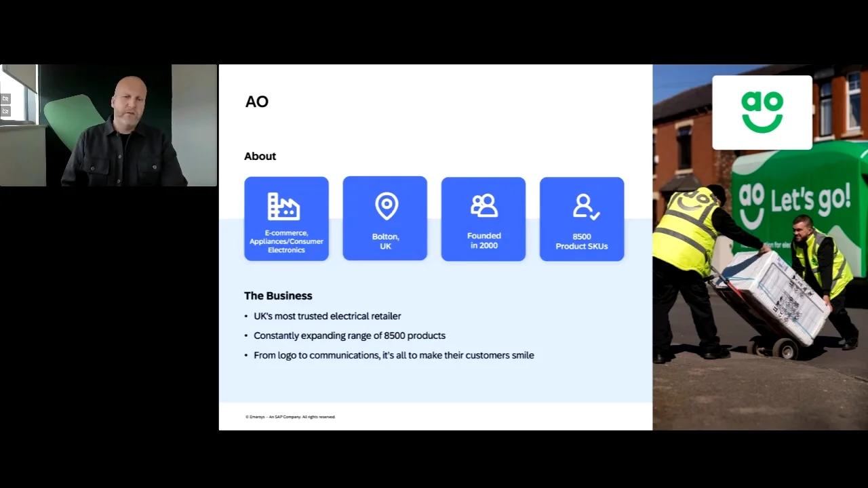Click the '8500 Product SKUs' label

pos(582,241)
